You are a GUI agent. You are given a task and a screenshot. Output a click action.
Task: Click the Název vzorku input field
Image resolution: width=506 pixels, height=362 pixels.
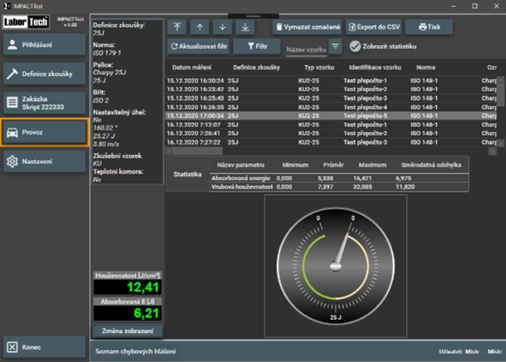306,49
